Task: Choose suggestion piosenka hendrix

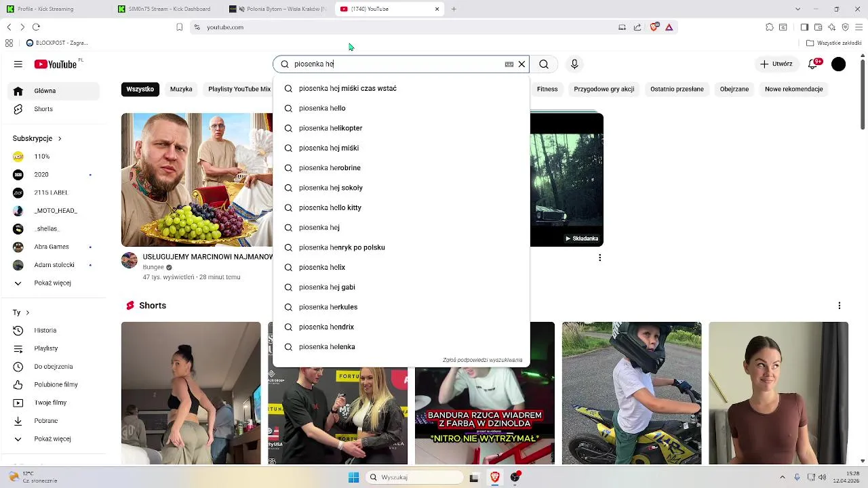Action: coord(401,327)
